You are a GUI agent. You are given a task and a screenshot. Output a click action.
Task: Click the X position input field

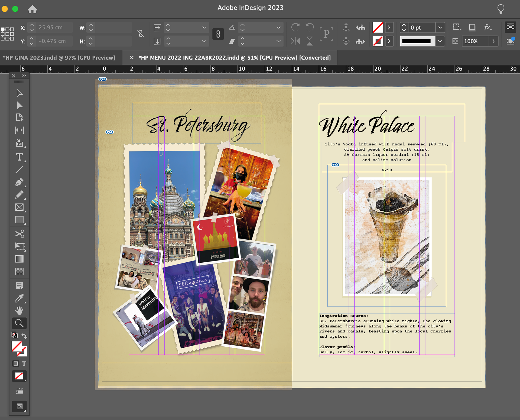pyautogui.click(x=54, y=27)
